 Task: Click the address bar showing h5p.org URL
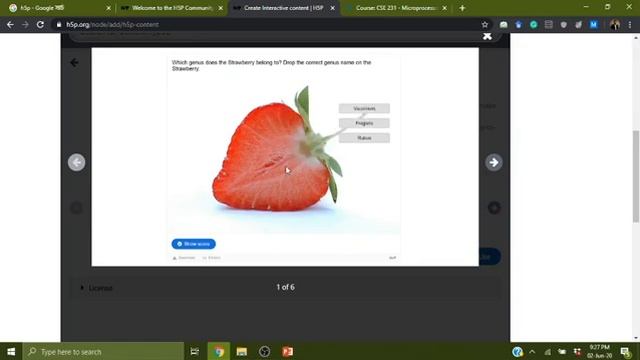(271, 24)
